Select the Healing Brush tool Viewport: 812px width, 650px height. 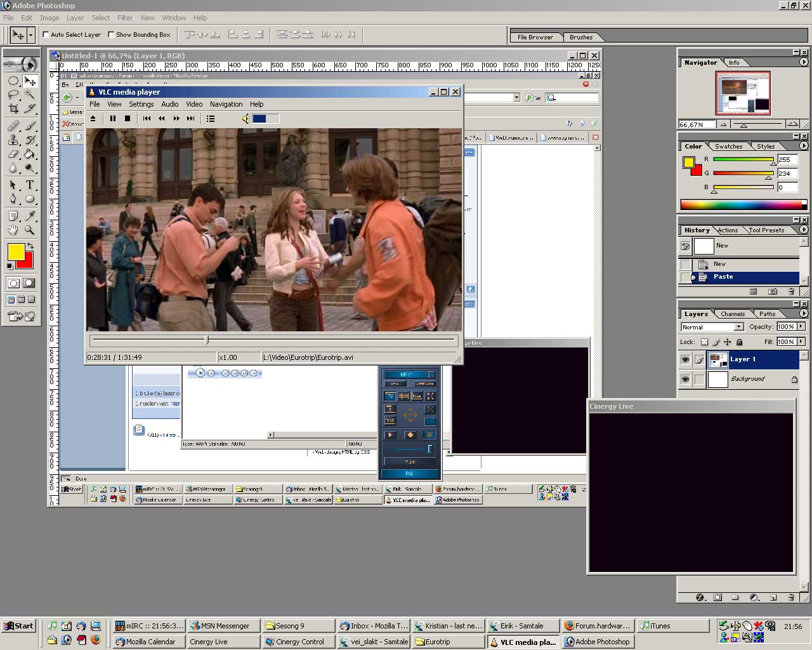click(13, 126)
